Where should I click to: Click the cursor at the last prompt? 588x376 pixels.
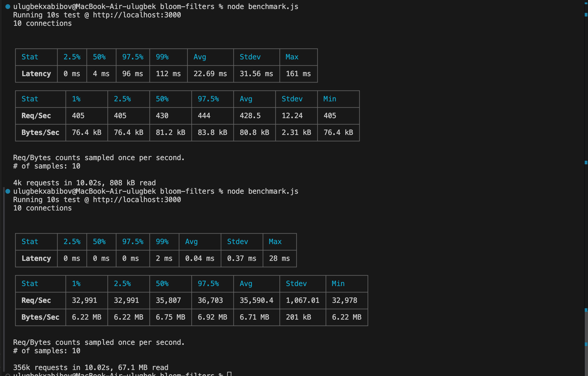pyautogui.click(x=229, y=374)
